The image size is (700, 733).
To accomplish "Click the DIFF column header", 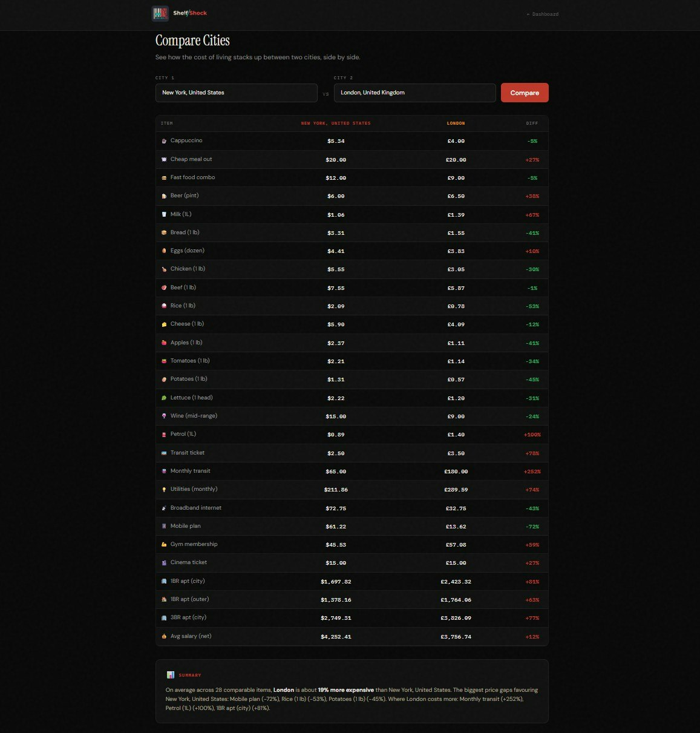I will point(532,123).
